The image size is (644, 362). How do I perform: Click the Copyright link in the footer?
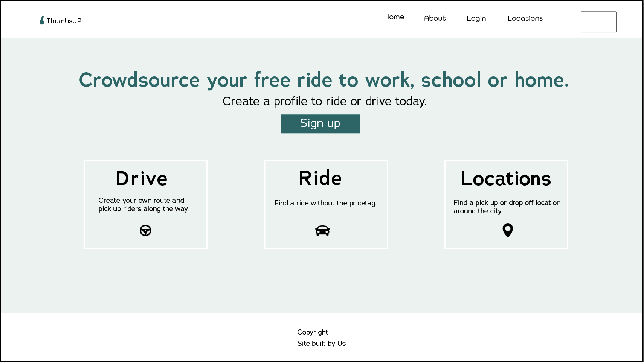[x=313, y=332]
